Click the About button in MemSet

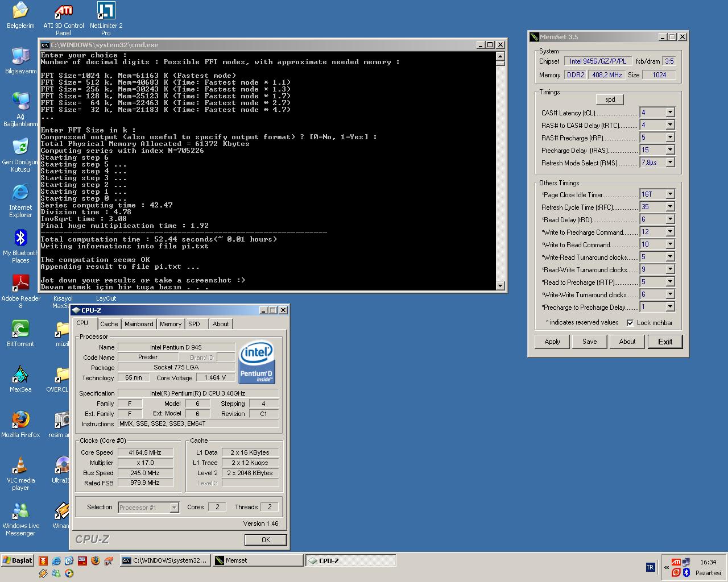(x=627, y=342)
